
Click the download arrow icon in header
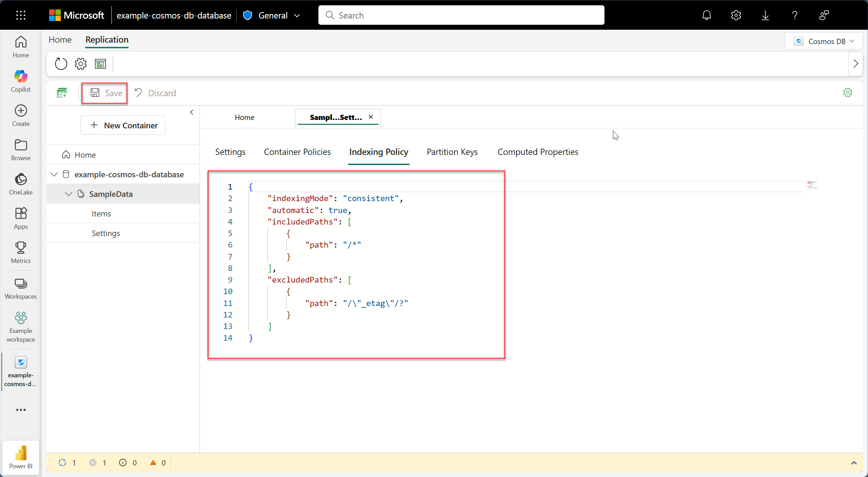pos(765,15)
